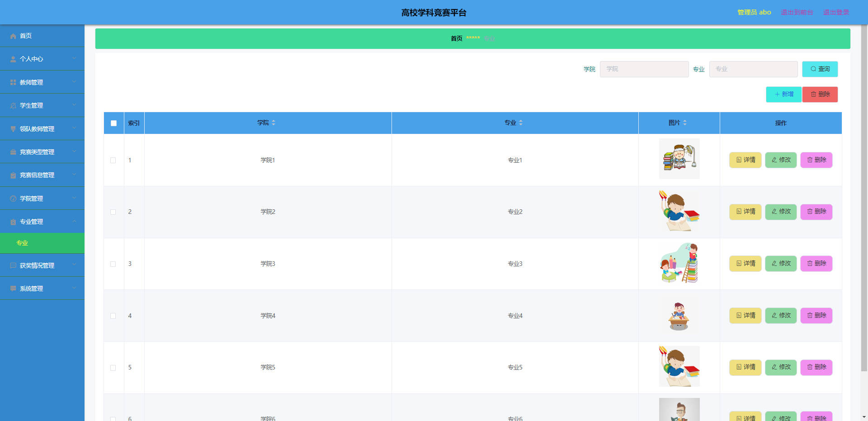Collapse 专业管理 menu chevron

[74, 222]
